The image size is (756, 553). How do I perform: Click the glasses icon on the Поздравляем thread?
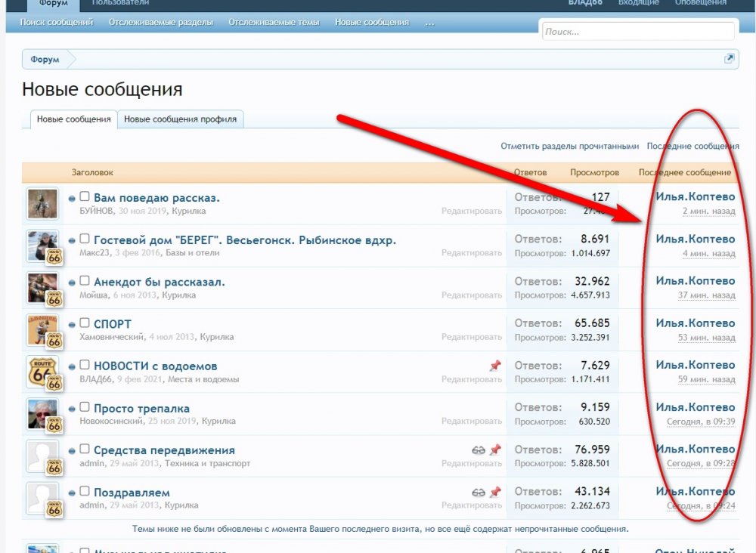(x=479, y=493)
